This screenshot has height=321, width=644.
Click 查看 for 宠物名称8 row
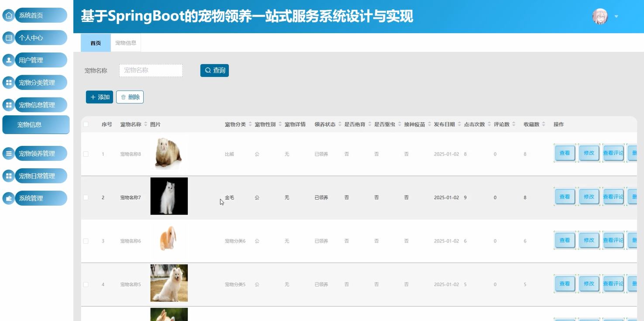(565, 153)
